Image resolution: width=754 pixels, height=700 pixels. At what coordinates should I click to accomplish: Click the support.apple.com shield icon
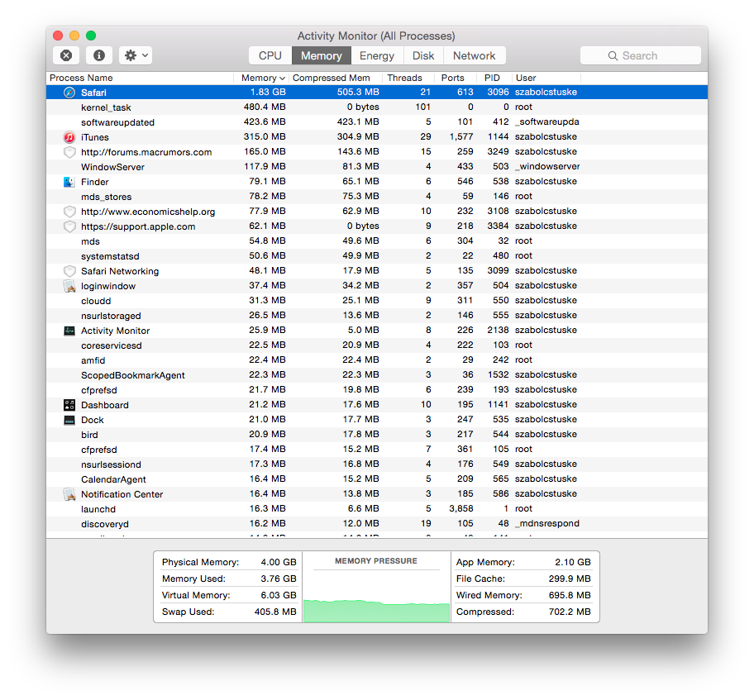(69, 226)
